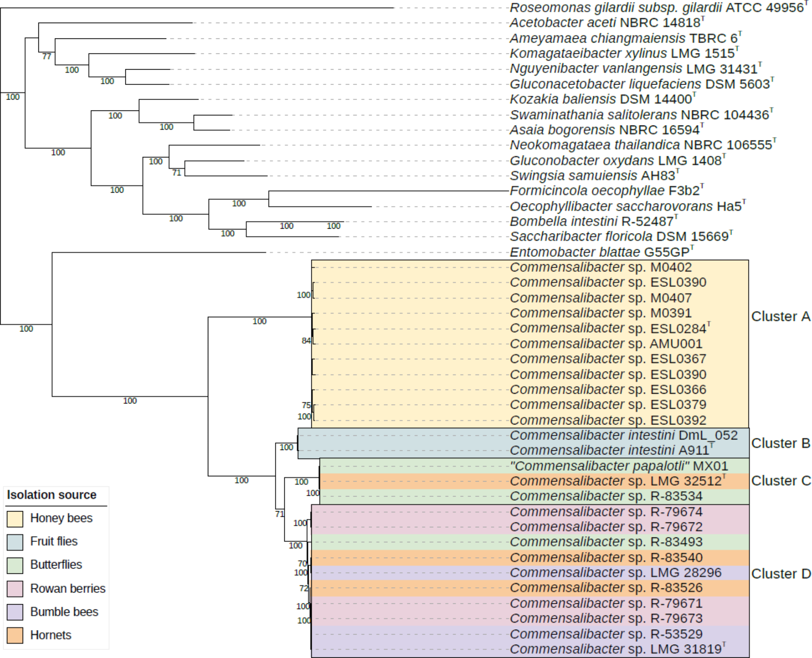The image size is (812, 658).
Task: Click the Commensalibacter intestini DmL_052 label
Action: click(624, 435)
